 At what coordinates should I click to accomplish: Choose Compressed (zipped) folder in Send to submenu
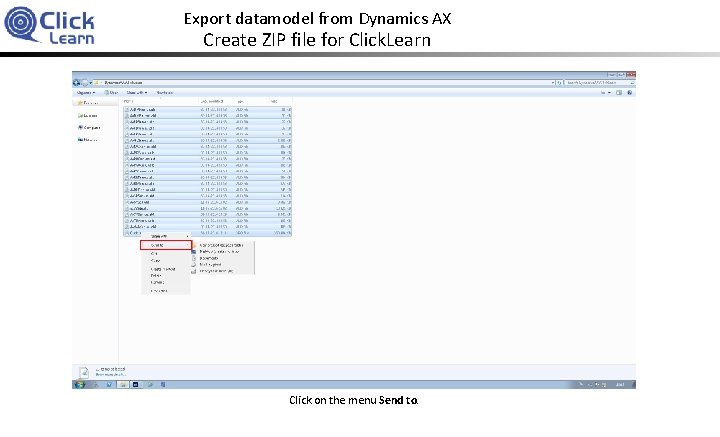pyautogui.click(x=222, y=245)
